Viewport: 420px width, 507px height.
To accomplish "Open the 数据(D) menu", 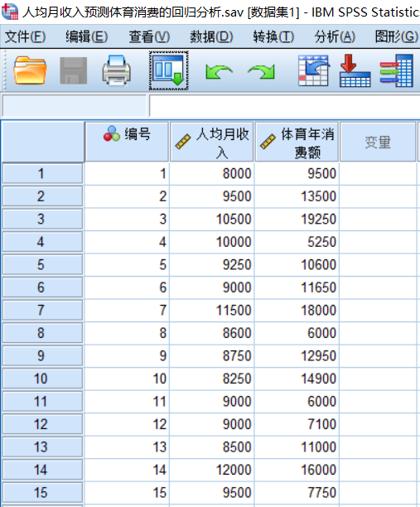I will [211, 36].
